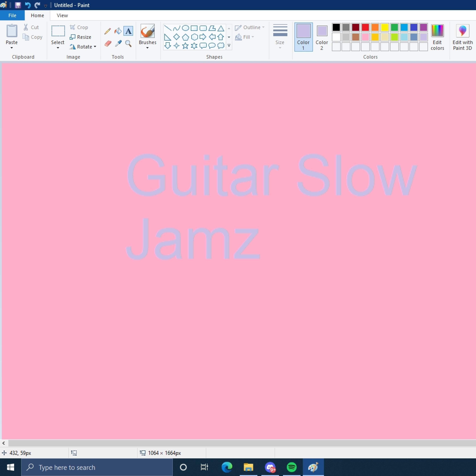The width and height of the screenshot is (476, 476).
Task: Choose the oval shape
Action: pos(185,28)
